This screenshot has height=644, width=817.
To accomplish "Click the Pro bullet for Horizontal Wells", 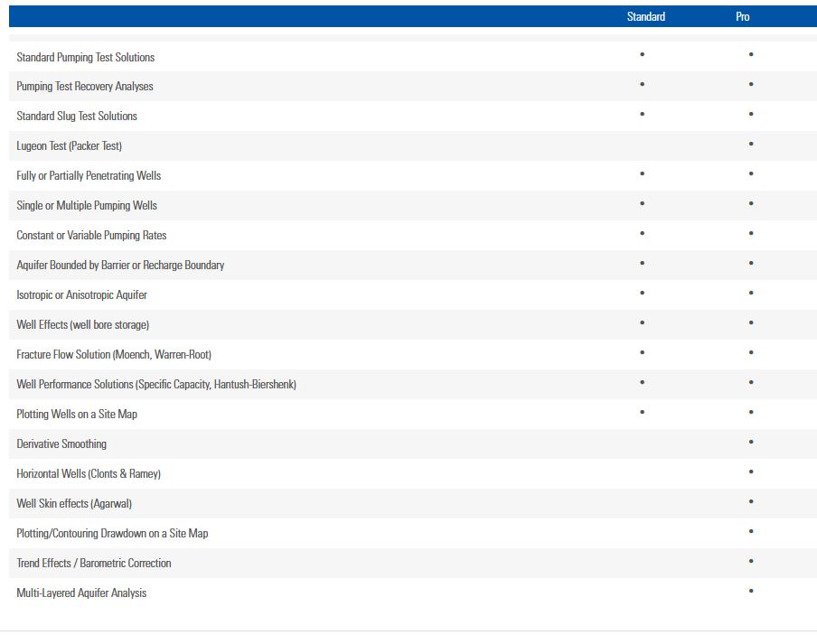I will click(751, 471).
